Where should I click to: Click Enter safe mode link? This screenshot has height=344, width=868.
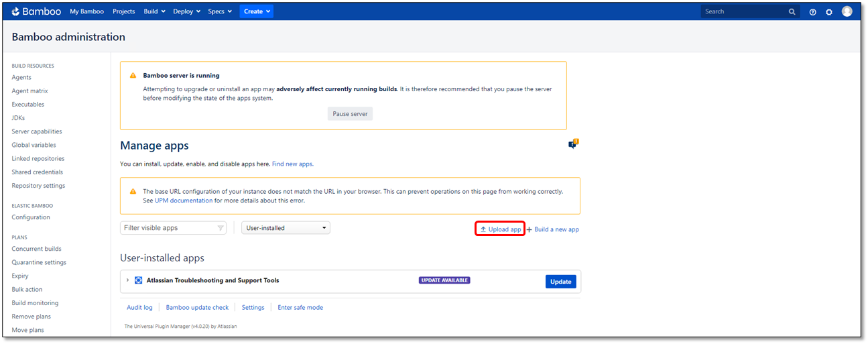tap(300, 308)
